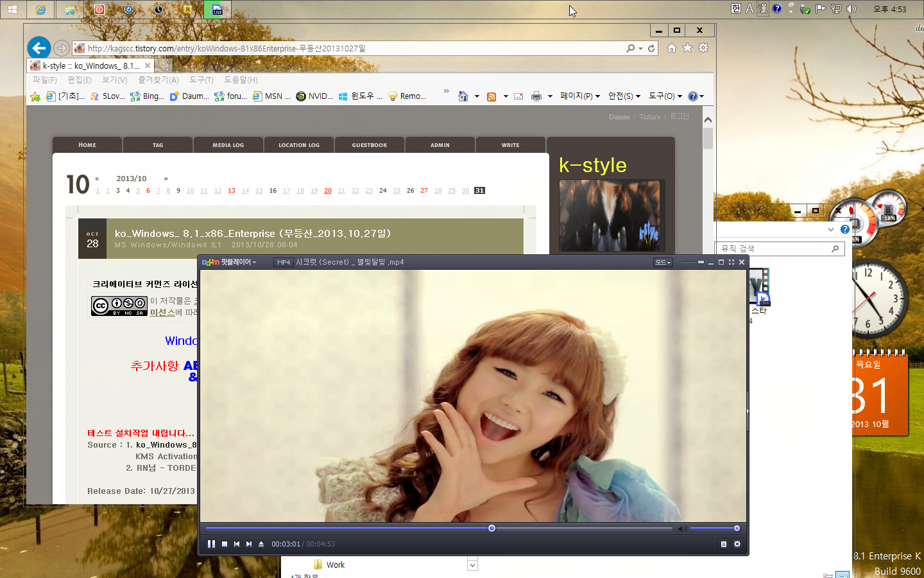Click the k-style profile thumbnail image

(x=610, y=215)
